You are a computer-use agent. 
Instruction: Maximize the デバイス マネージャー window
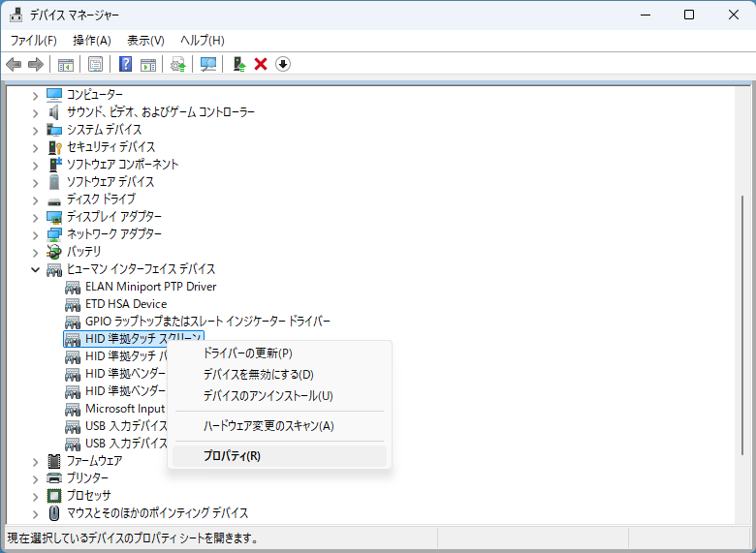pos(689,15)
